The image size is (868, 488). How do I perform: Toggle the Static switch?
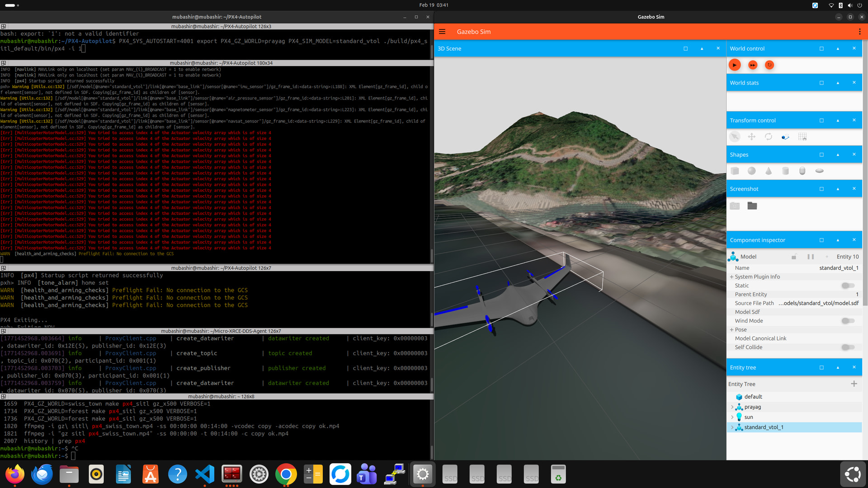pyautogui.click(x=848, y=286)
